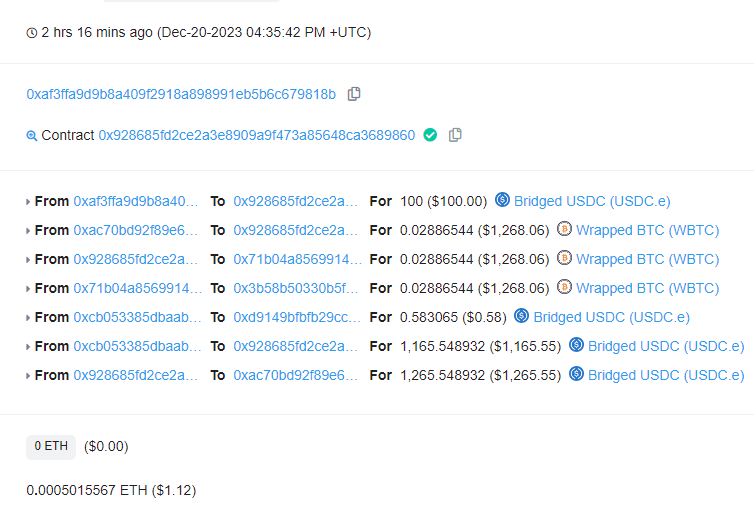Click the magnifier icon before Contract
Screen dimensions: 754x519
(x=32, y=136)
